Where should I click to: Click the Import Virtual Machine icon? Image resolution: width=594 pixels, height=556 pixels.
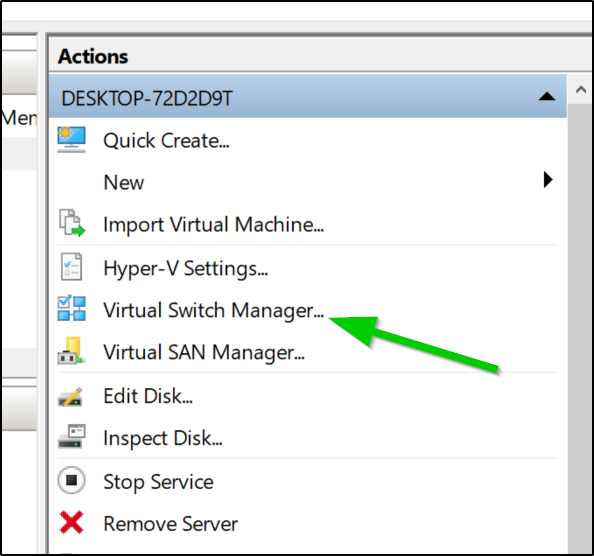(x=72, y=223)
